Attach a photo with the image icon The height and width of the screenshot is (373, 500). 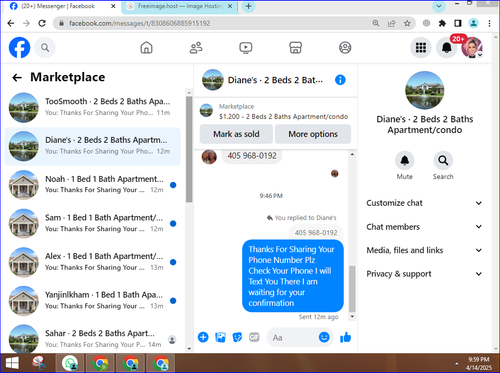click(x=220, y=337)
